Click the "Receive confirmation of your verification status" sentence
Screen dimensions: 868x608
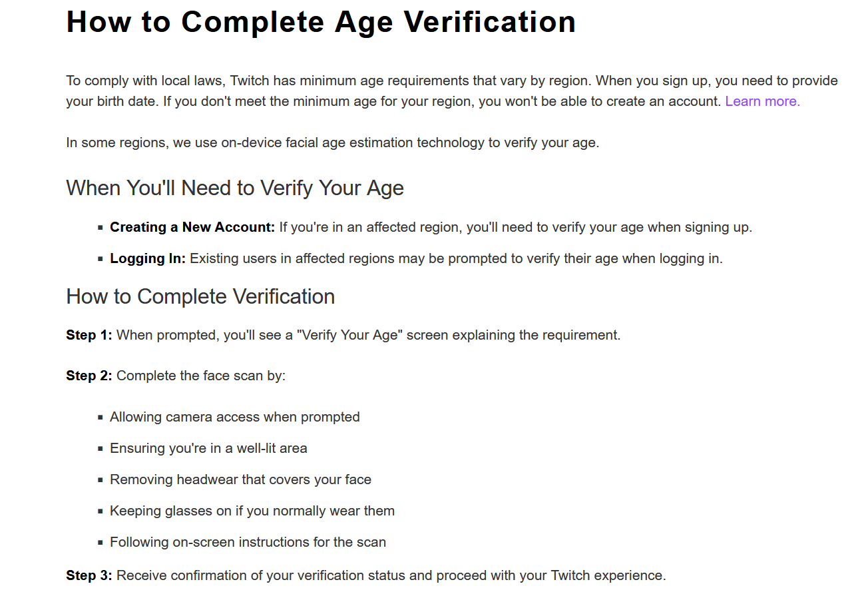click(x=391, y=575)
